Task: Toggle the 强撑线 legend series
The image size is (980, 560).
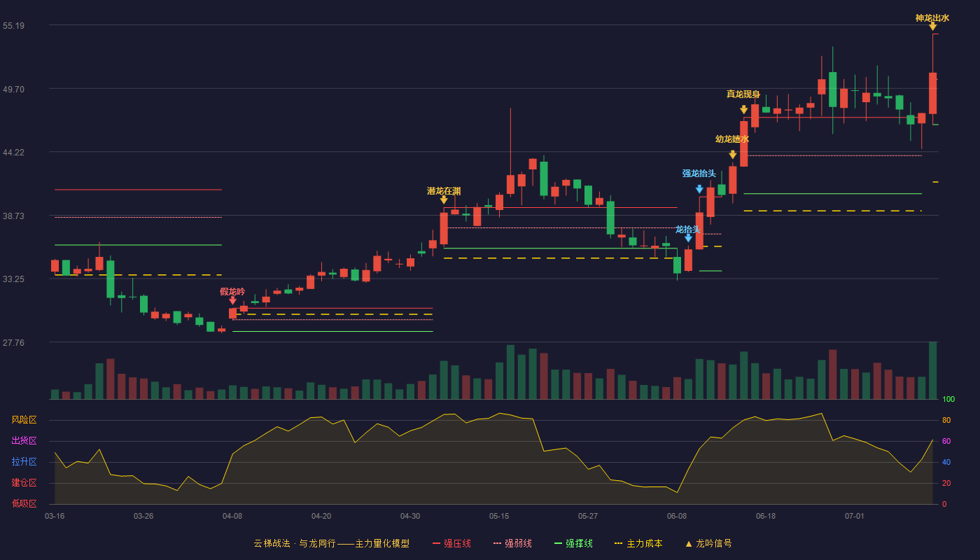Action: (573, 543)
